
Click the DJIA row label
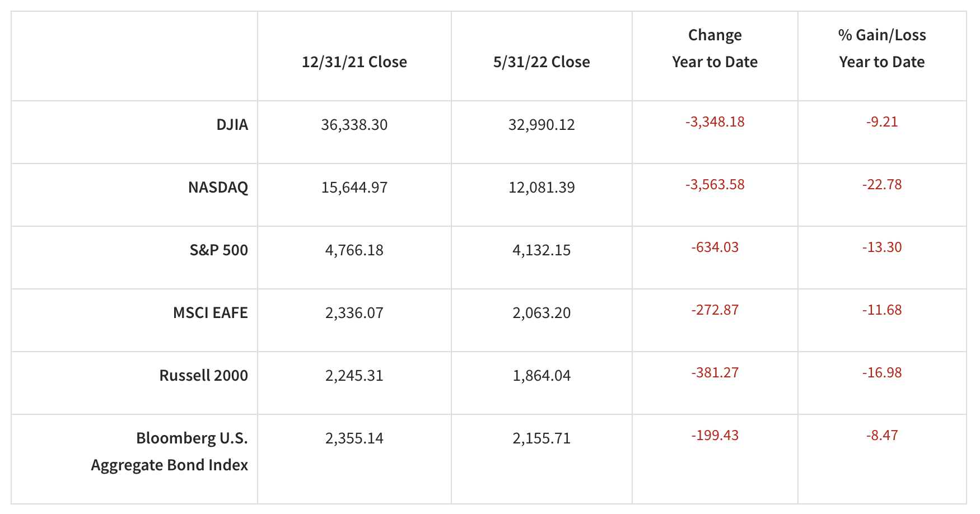tap(232, 124)
